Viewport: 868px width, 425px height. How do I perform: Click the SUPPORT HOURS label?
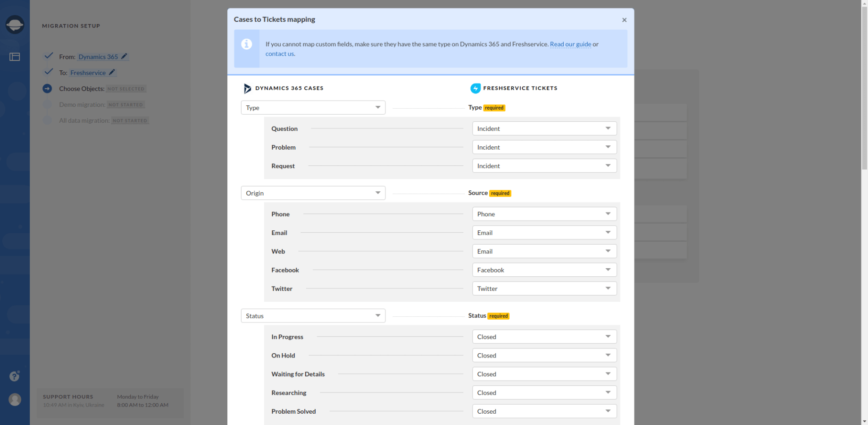click(68, 397)
